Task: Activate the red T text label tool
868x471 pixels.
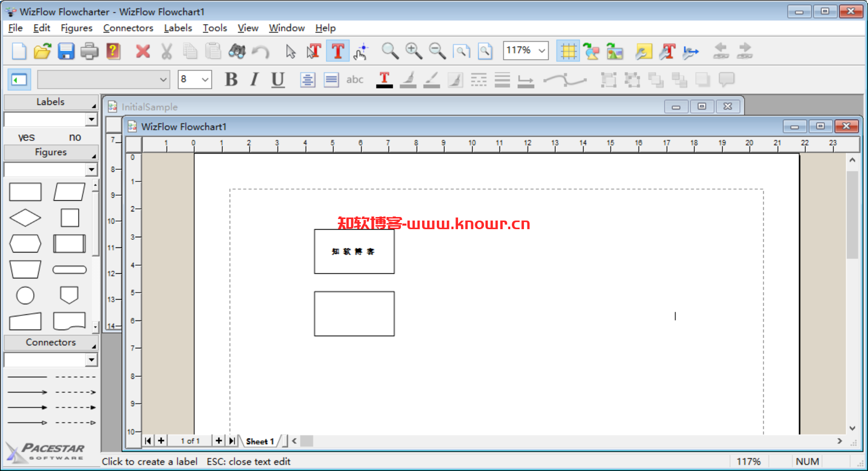Action: 337,51
